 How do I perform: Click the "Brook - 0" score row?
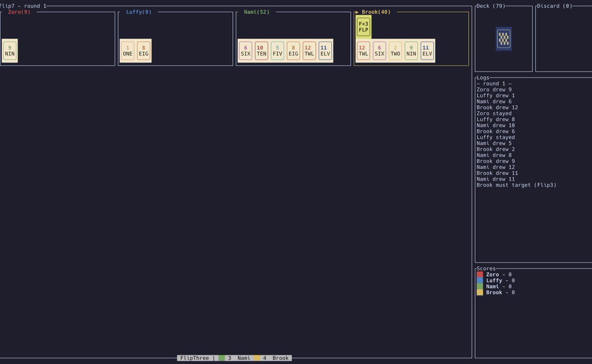[x=496, y=292]
